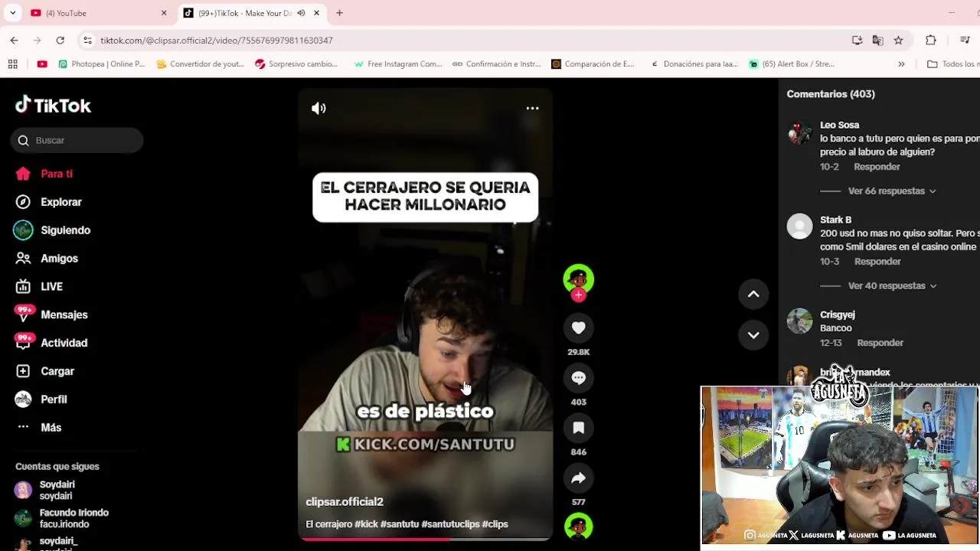Click the TikTok logo
Screen dimensions: 980x551
53,106
